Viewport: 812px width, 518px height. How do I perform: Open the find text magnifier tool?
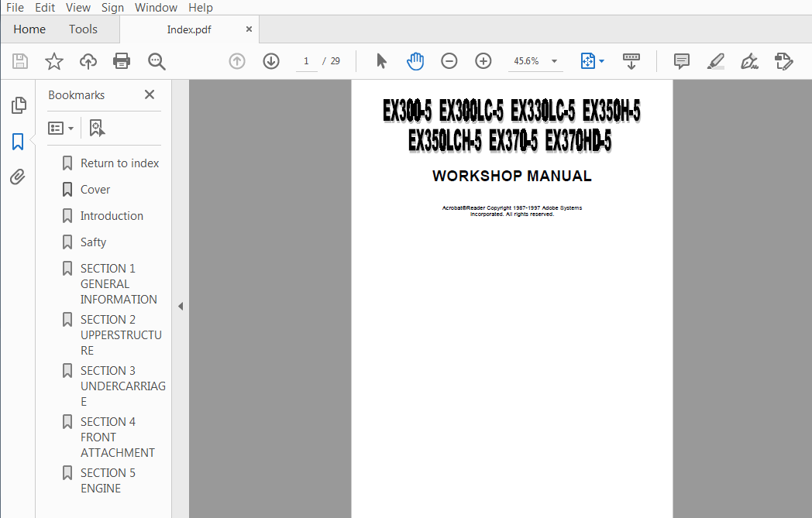(x=157, y=61)
